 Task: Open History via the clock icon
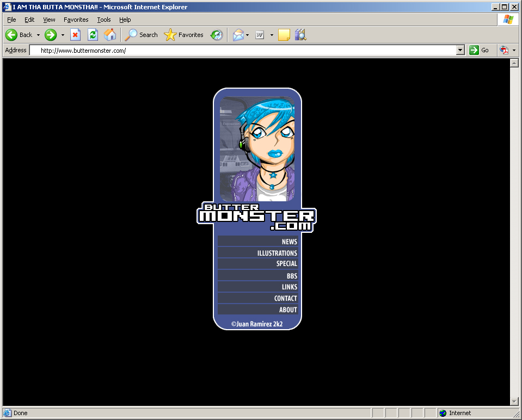pyautogui.click(x=217, y=35)
